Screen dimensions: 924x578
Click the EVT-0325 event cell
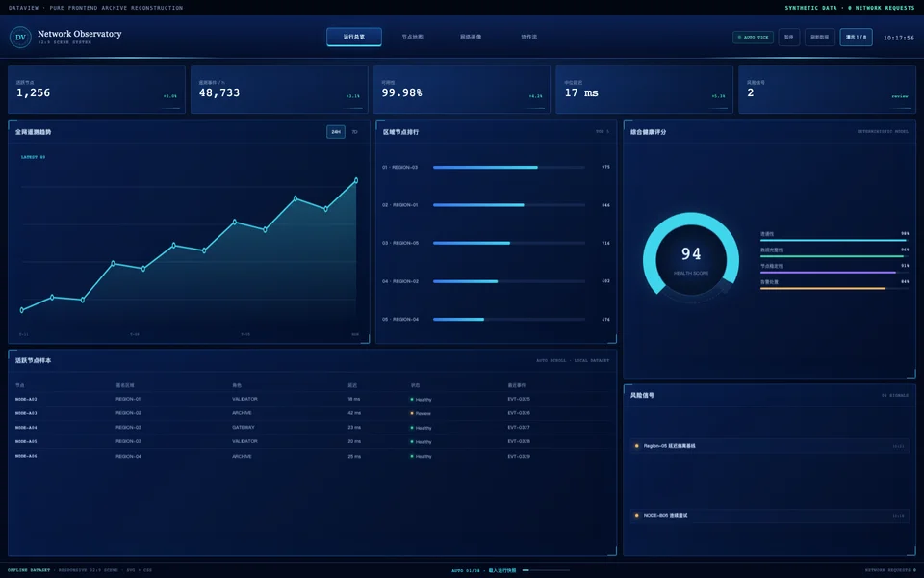[519, 399]
